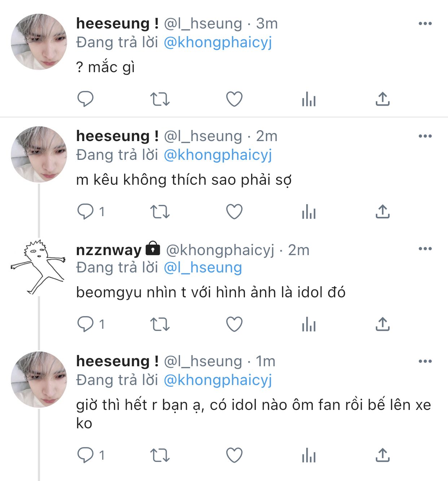This screenshot has width=448, height=481.
Task: Open @l_hseung mention link in nzznway's reply
Action: click(x=203, y=268)
